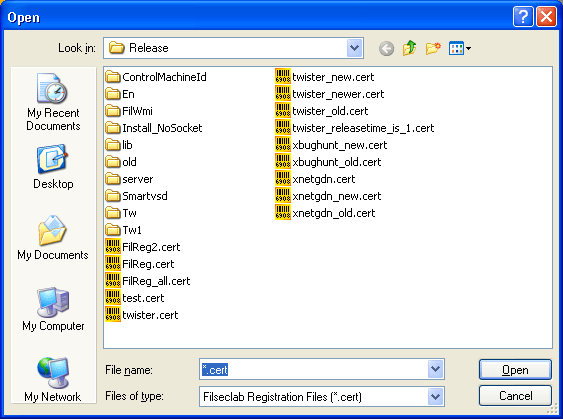Select the FilReg2.cert file
The width and height of the screenshot is (563, 419).
pos(143,247)
